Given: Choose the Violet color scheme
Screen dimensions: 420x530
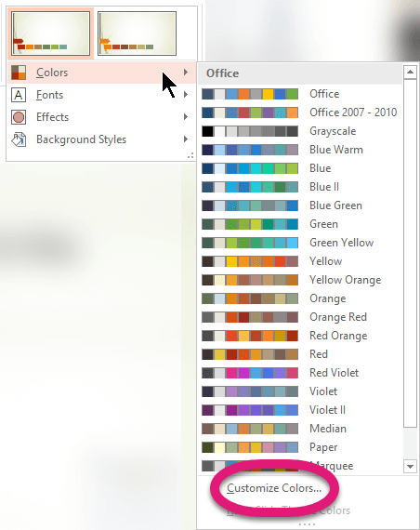Looking at the screenshot, I should click(300, 391).
